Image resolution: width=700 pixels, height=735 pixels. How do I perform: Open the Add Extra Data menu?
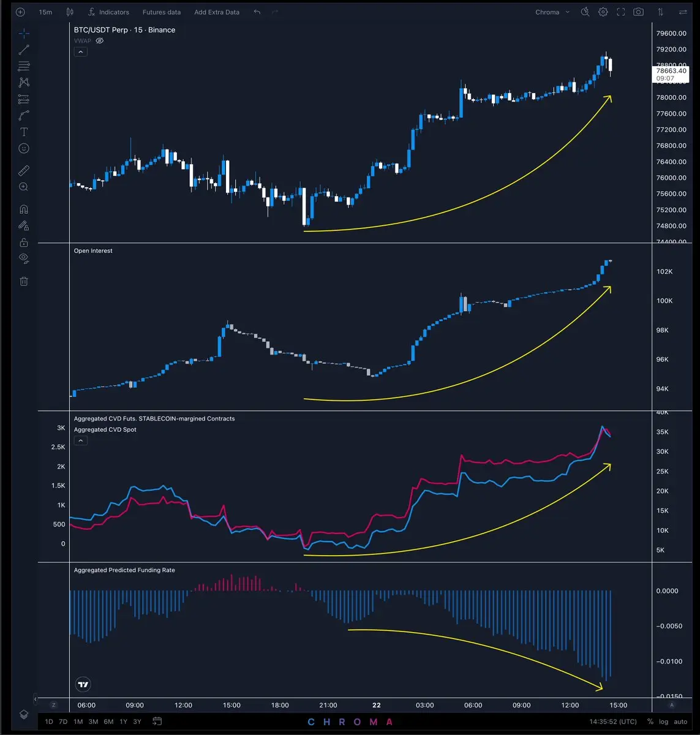[217, 12]
